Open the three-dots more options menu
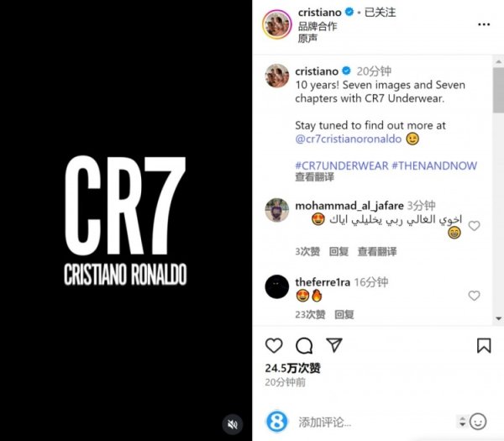The image size is (504, 441). [x=484, y=24]
